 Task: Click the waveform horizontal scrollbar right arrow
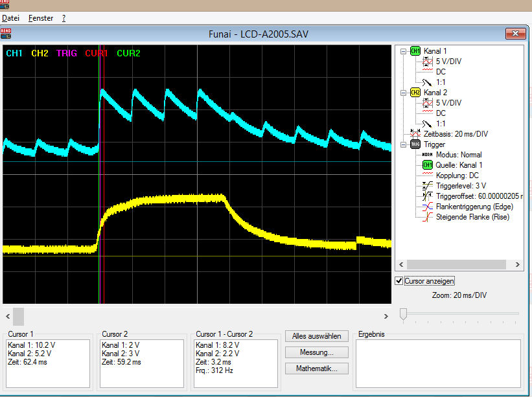(x=386, y=316)
